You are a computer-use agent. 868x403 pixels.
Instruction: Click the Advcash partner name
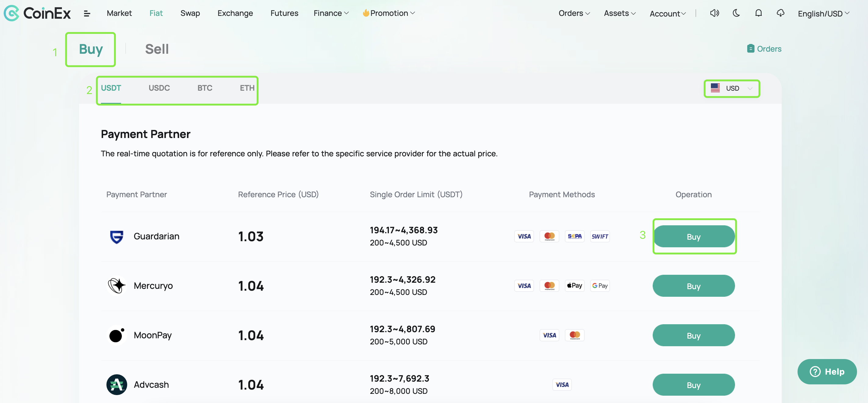(x=151, y=384)
